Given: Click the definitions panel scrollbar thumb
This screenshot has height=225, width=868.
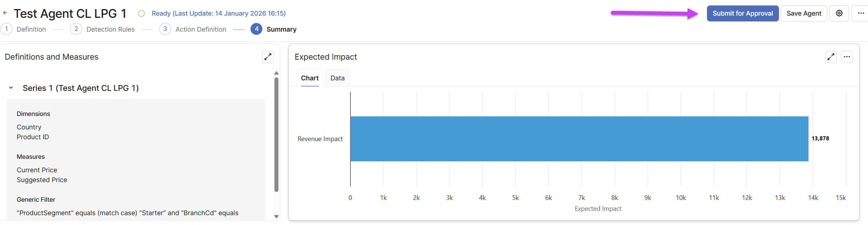Looking at the screenshot, I should click(276, 134).
